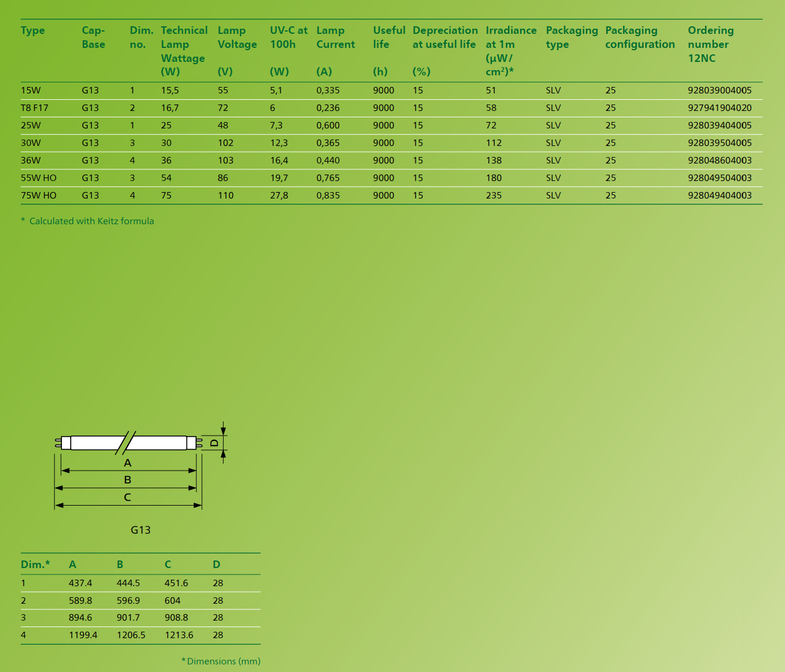Click the 'Dimensions (mm)' footnote

(223, 661)
